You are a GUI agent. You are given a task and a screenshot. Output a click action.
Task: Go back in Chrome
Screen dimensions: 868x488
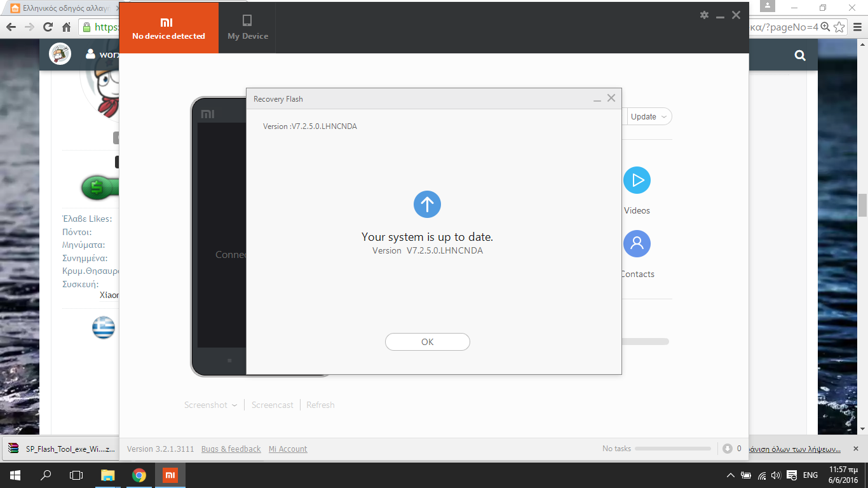11,27
